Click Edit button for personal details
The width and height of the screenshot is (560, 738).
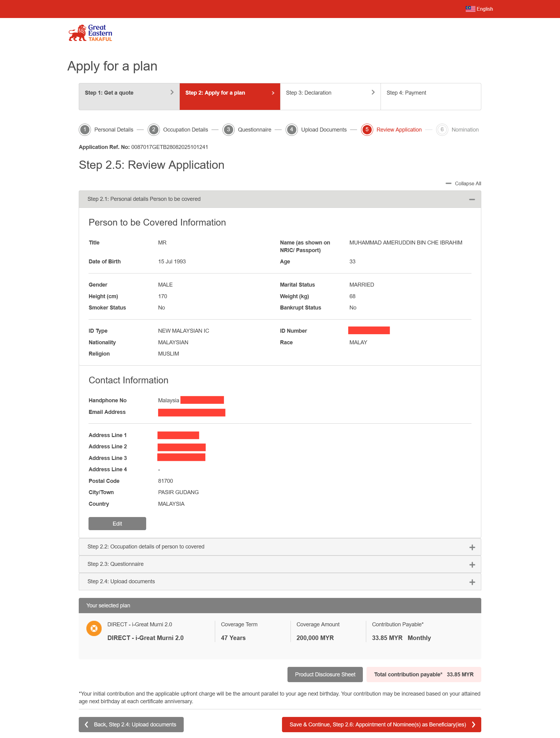[117, 523]
